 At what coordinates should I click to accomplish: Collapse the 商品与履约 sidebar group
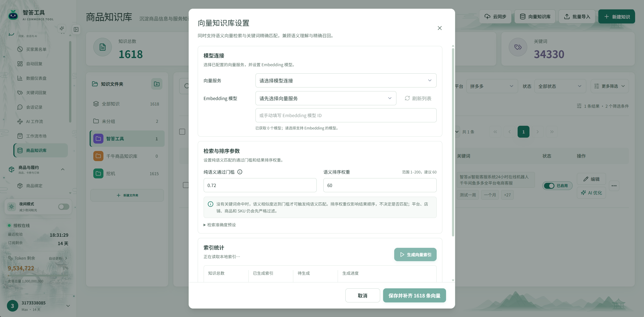click(63, 169)
